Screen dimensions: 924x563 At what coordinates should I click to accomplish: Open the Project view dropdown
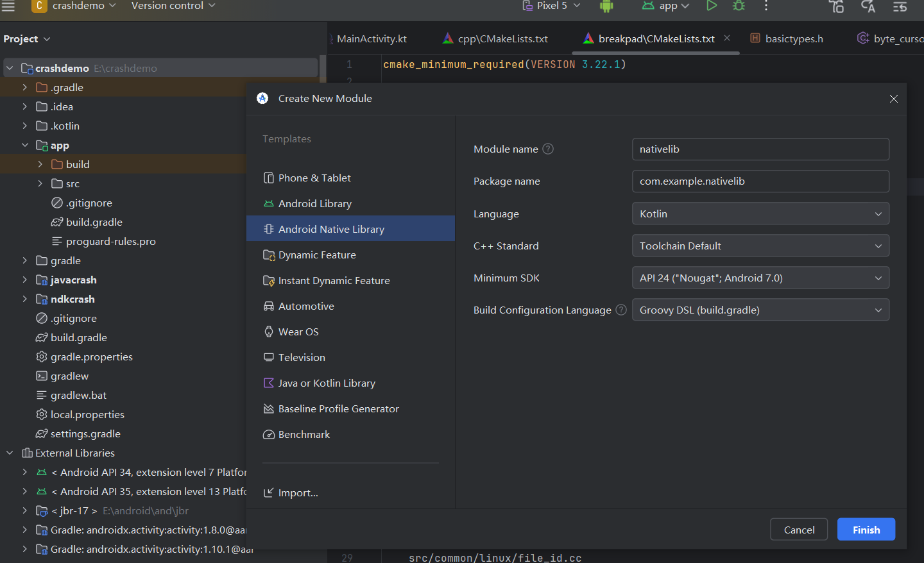click(x=27, y=39)
